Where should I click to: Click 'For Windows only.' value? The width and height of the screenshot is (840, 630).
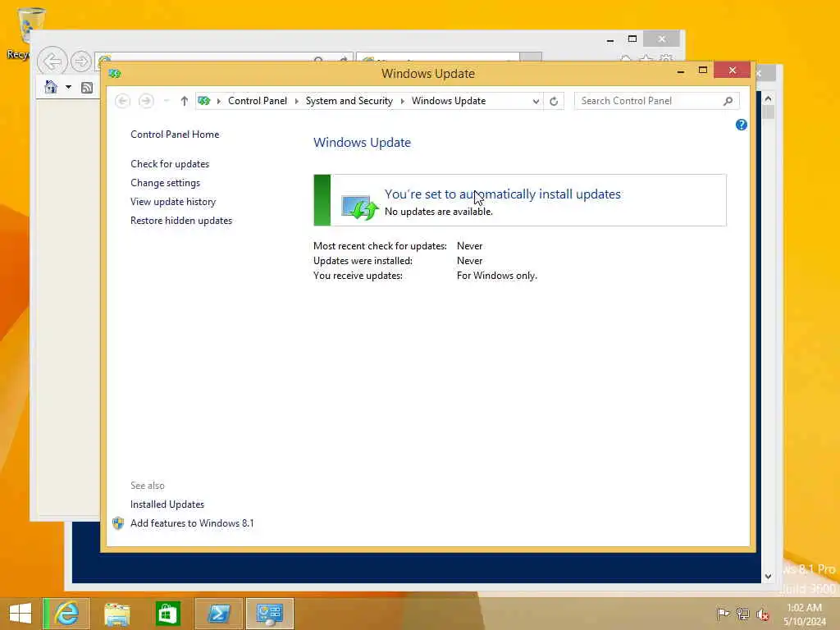(x=496, y=276)
